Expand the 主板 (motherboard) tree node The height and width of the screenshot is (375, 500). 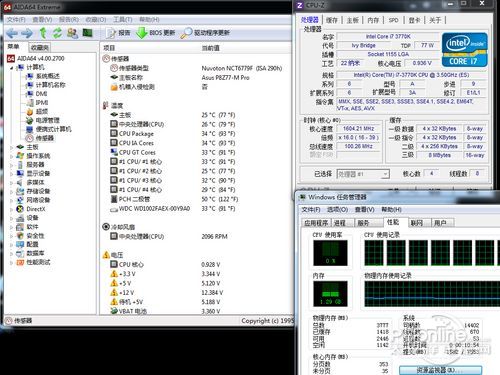(x=11, y=147)
